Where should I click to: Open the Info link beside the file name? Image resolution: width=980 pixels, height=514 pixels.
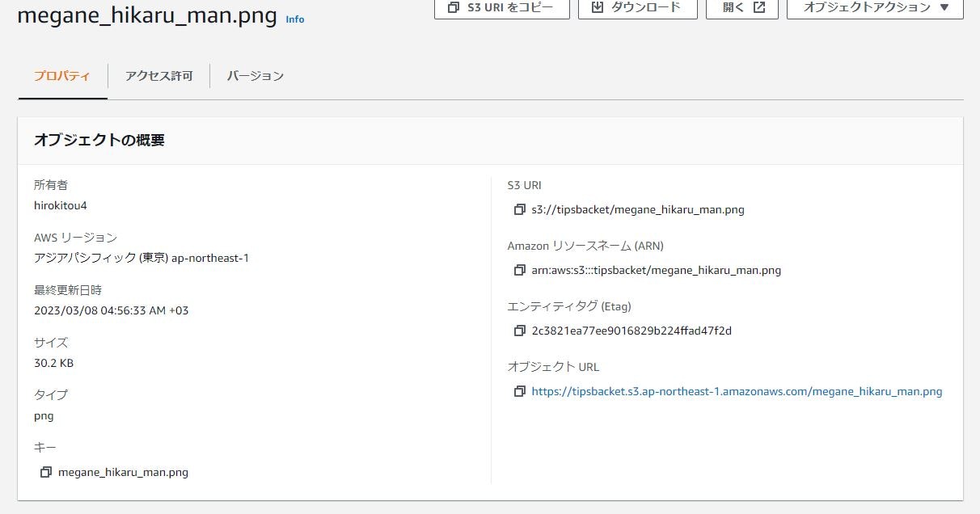295,19
